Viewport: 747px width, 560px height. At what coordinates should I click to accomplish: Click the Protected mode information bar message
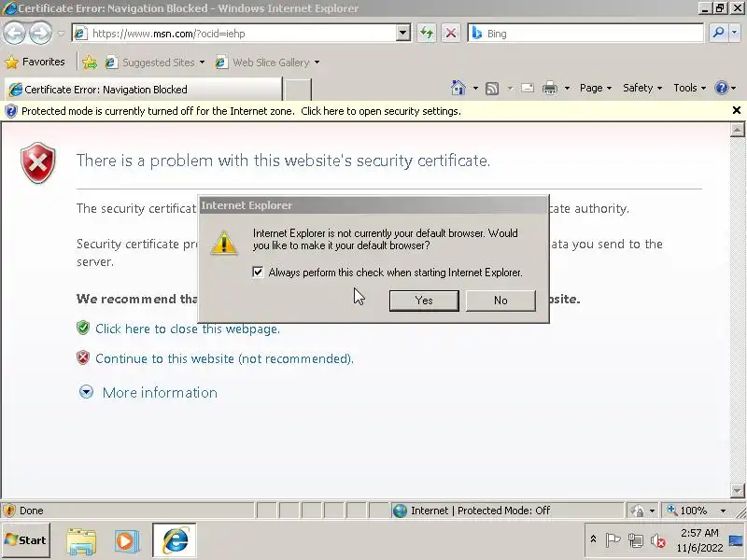point(241,111)
